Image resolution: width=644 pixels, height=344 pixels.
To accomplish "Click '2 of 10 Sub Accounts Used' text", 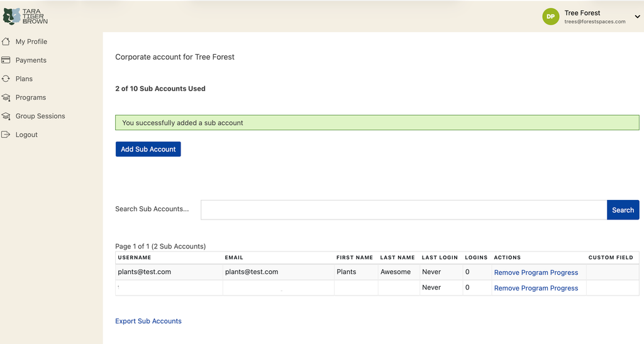I will pyautogui.click(x=160, y=88).
